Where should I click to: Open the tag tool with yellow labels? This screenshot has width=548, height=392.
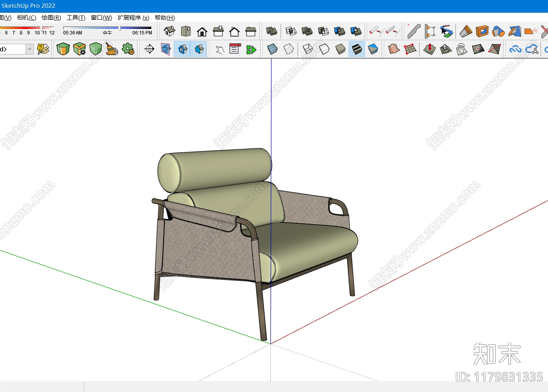point(43,49)
